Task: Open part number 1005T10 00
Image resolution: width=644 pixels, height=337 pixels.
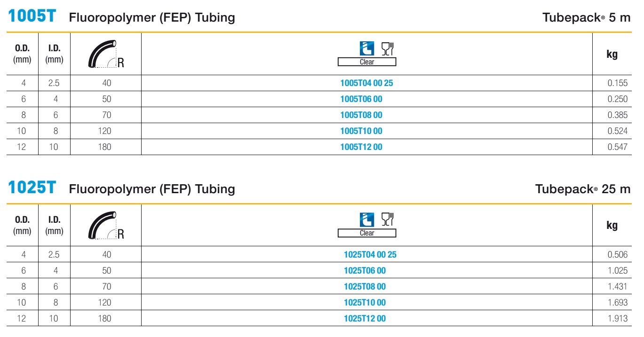Action: point(361,131)
